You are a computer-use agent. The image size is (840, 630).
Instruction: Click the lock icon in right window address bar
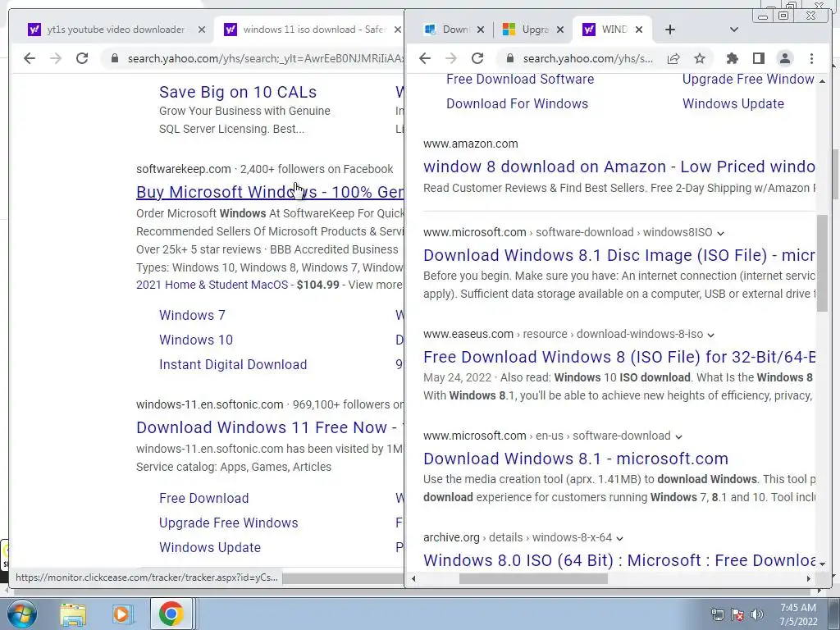[x=510, y=58]
